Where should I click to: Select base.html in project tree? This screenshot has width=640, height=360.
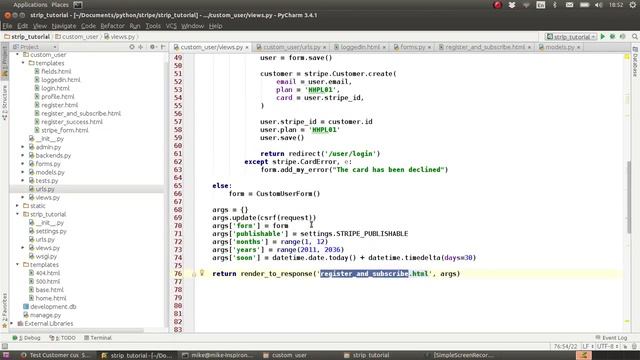click(46, 290)
